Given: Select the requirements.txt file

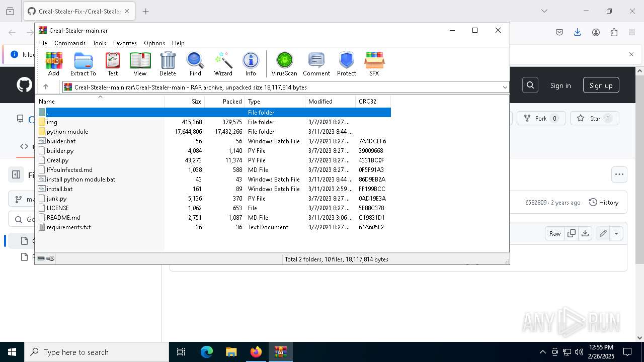Looking at the screenshot, I should (x=214, y=227).
